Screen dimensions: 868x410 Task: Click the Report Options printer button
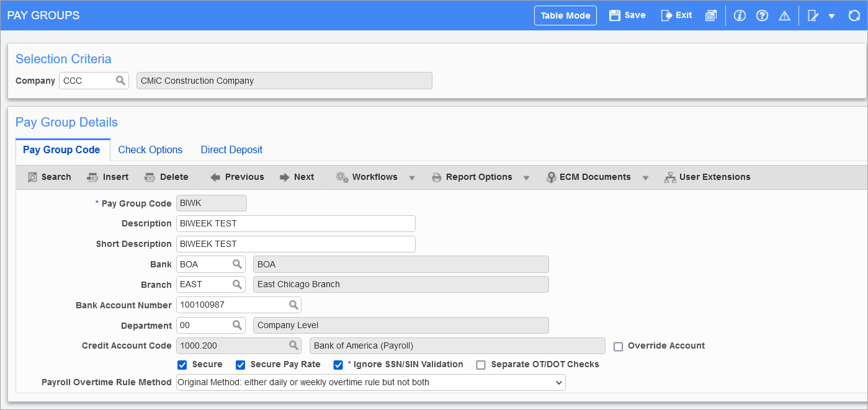472,177
